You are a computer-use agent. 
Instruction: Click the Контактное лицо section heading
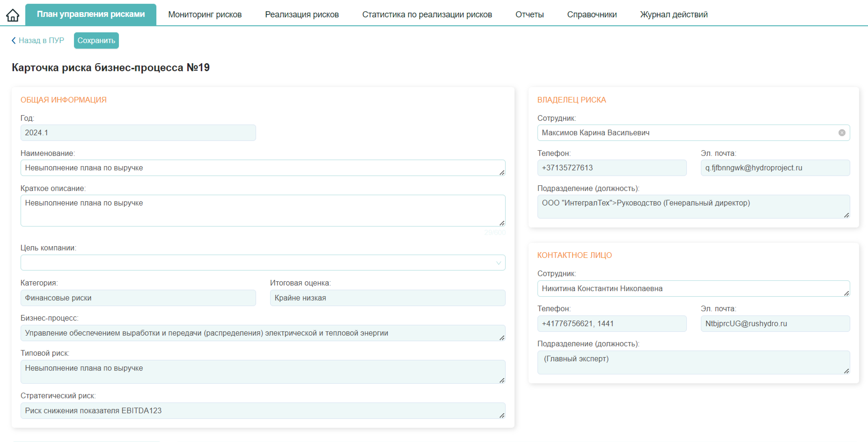click(575, 255)
